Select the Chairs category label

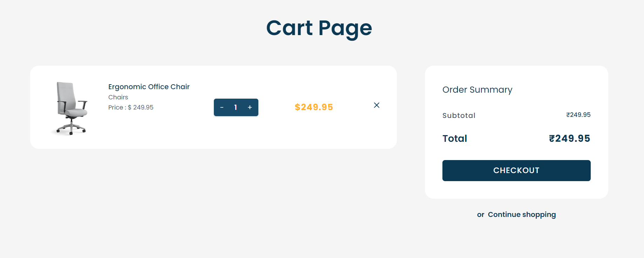pos(118,97)
